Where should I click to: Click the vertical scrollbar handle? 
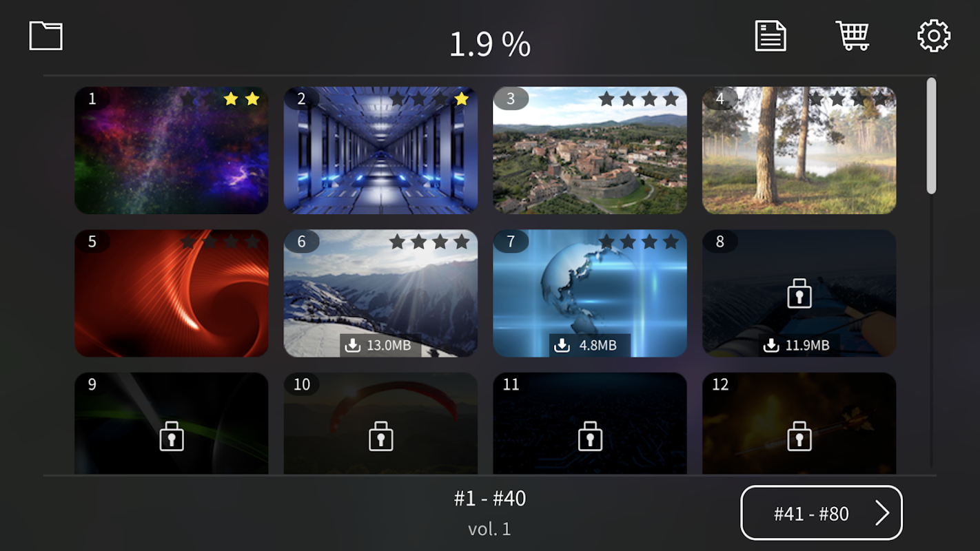[x=931, y=136]
